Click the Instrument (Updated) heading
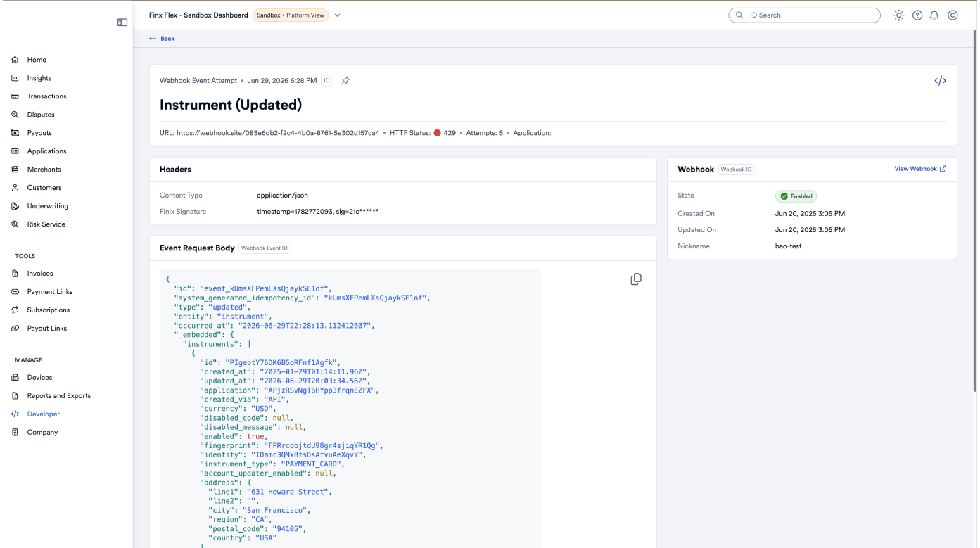The width and height of the screenshot is (980, 548). pyautogui.click(x=231, y=105)
